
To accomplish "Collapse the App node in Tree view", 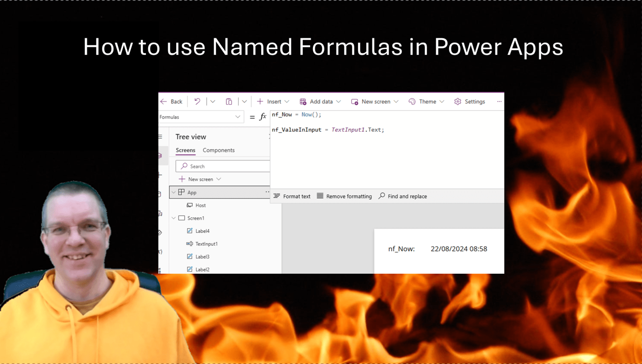I will pyautogui.click(x=174, y=192).
